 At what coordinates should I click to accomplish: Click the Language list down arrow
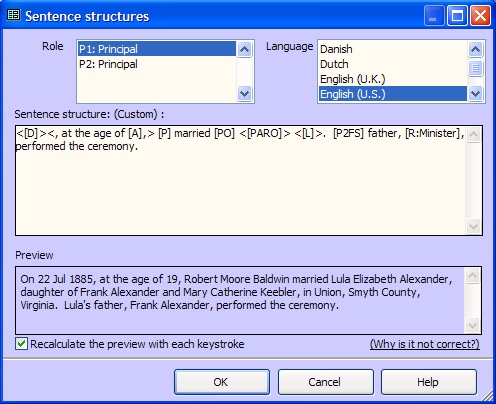tap(475, 94)
